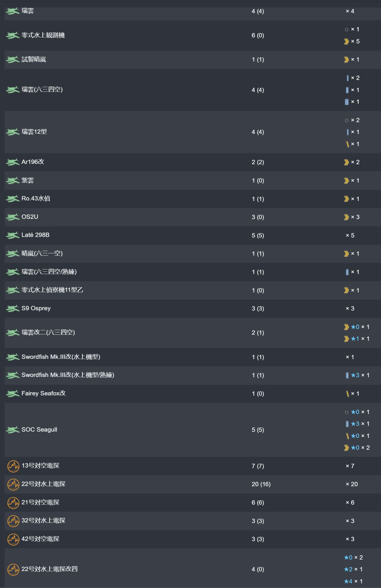Click the 20 (16) count for 22号対水上電探
The height and width of the screenshot is (588, 381).
pyautogui.click(x=261, y=484)
